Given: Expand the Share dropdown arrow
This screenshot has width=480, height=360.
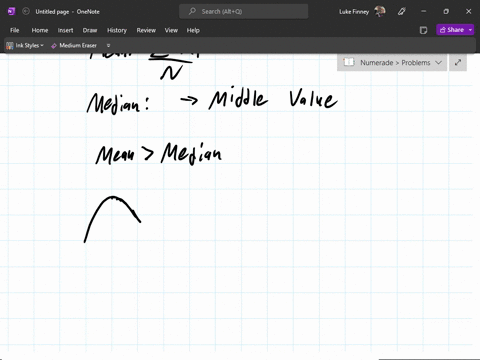Looking at the screenshot, I should pyautogui.click(x=470, y=30).
